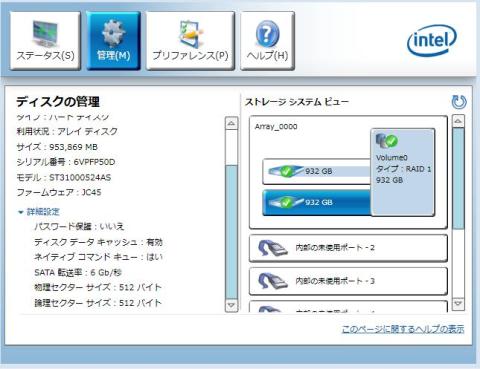Select the highlighted second 932 GB disk
Viewport: 480px width, 369px height.
tap(317, 202)
